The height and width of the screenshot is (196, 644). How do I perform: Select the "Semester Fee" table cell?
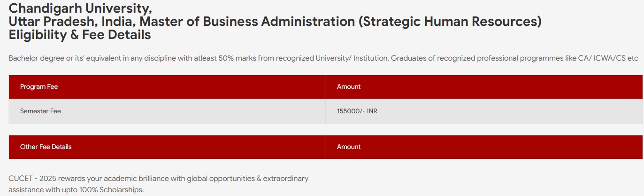[40, 111]
